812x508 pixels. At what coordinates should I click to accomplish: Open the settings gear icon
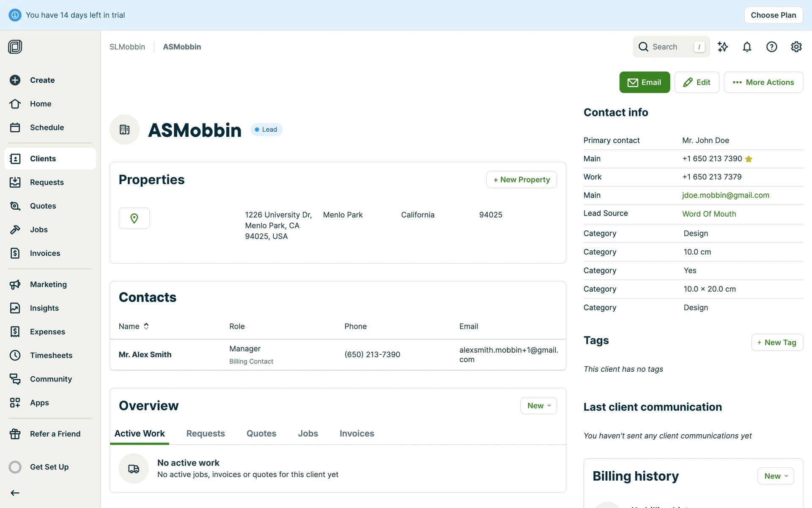(x=796, y=47)
